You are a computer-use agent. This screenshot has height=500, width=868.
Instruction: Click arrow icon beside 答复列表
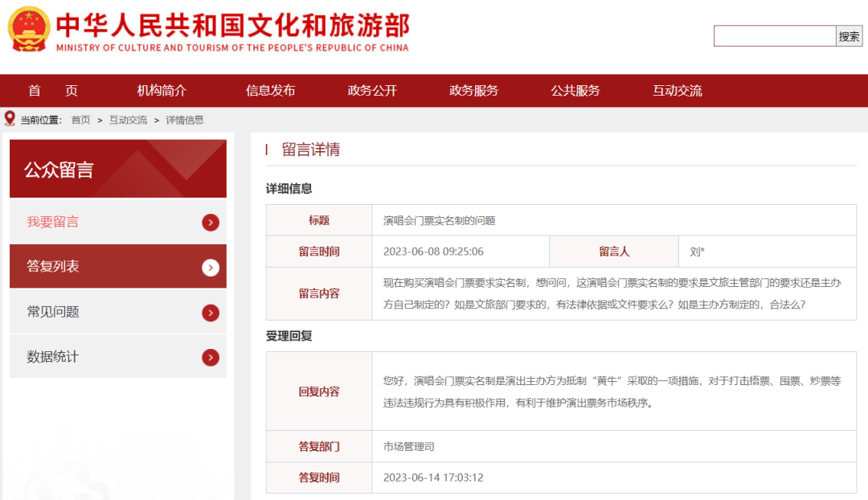click(211, 268)
